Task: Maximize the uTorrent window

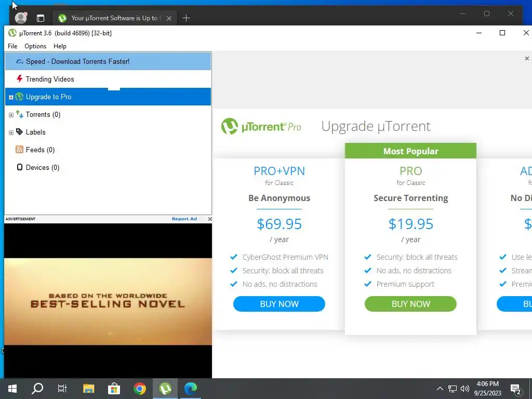Action: [x=502, y=33]
